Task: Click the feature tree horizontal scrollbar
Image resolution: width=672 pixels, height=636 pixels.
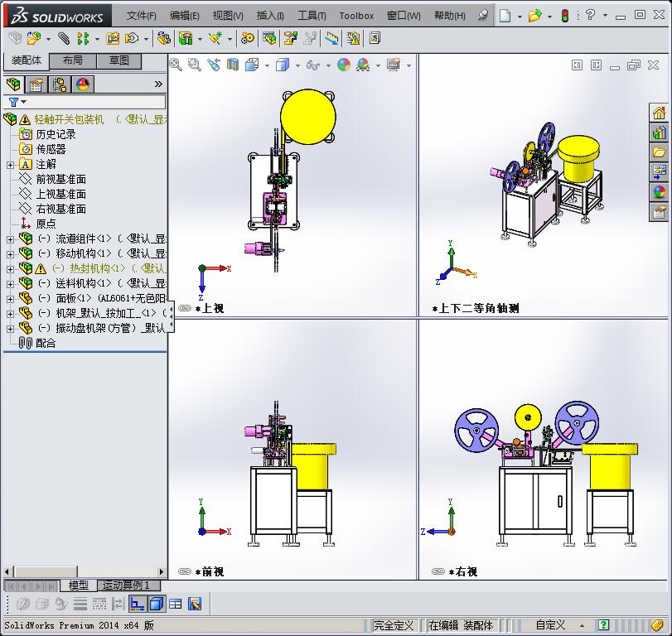Action: [85, 571]
